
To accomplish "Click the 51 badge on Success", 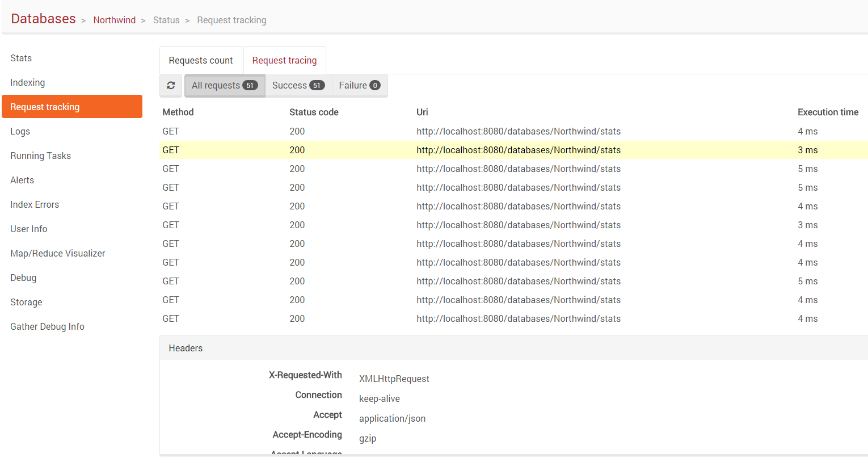I will point(317,86).
